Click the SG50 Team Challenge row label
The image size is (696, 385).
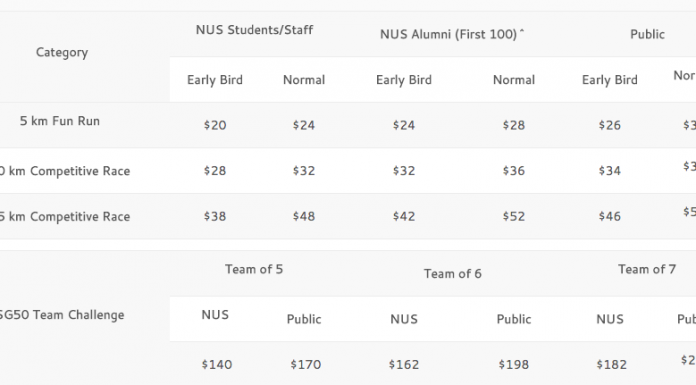tap(62, 315)
